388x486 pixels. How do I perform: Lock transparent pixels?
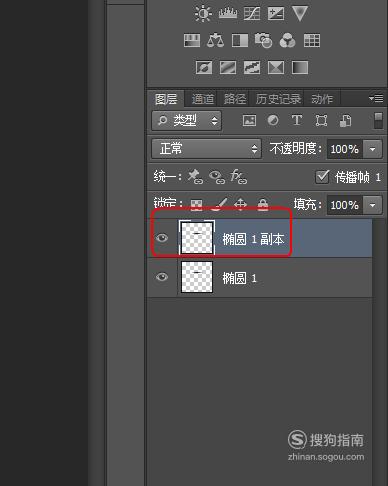196,204
